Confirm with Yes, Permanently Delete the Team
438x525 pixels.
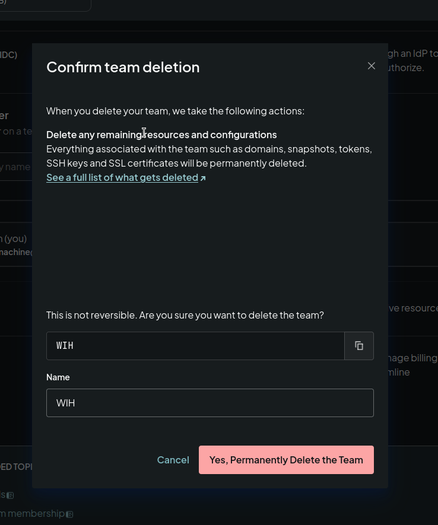[286, 460]
